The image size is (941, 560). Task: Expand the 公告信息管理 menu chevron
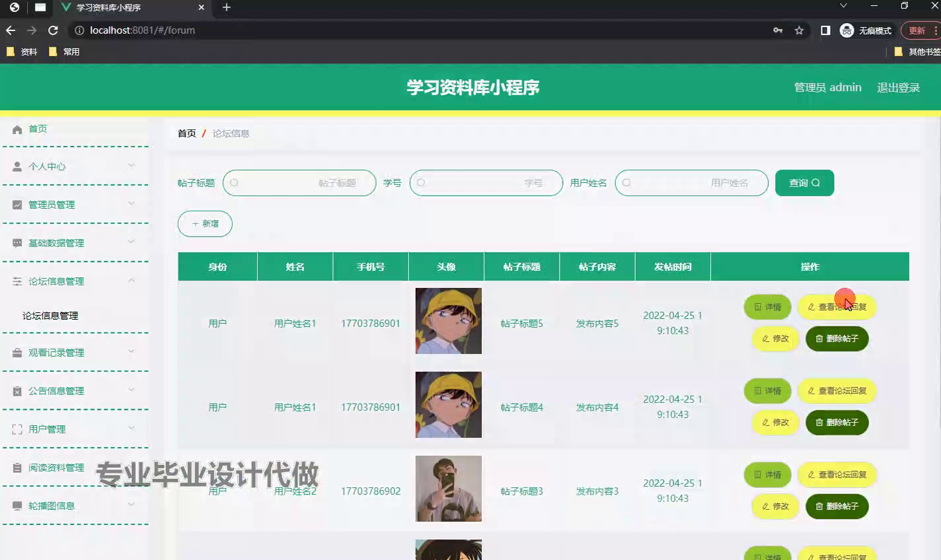[x=131, y=390]
